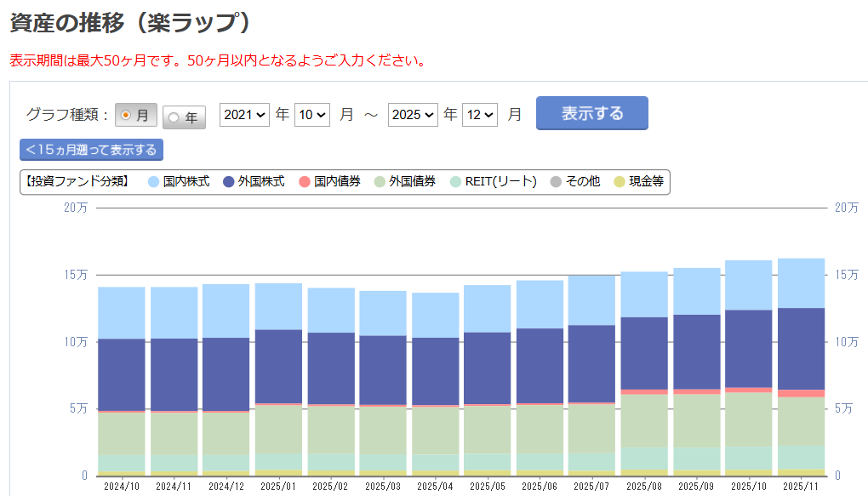Click the 2025/11 foreign stock bar segment
Image resolution: width=868 pixels, height=496 pixels.
(801, 349)
